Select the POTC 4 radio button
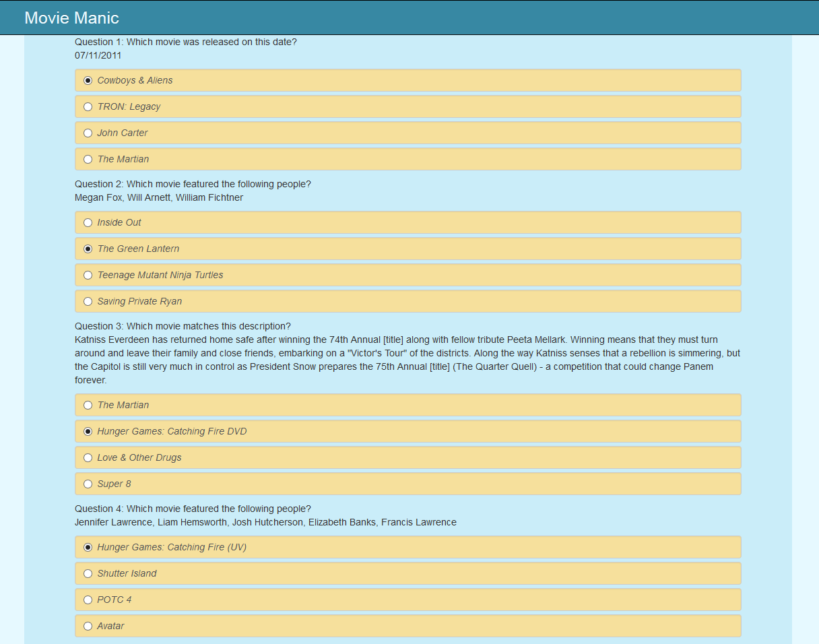Image resolution: width=819 pixels, height=644 pixels. pyautogui.click(x=88, y=600)
